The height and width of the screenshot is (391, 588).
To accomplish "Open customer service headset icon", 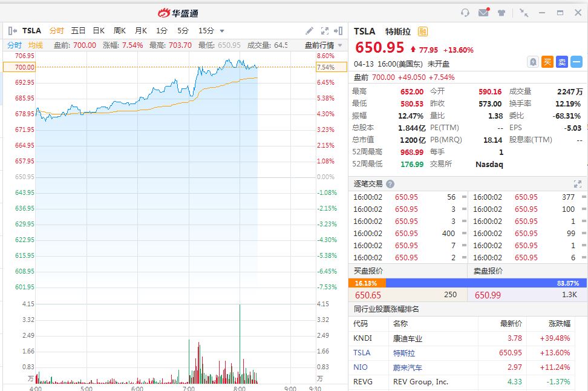I will 465,13.
